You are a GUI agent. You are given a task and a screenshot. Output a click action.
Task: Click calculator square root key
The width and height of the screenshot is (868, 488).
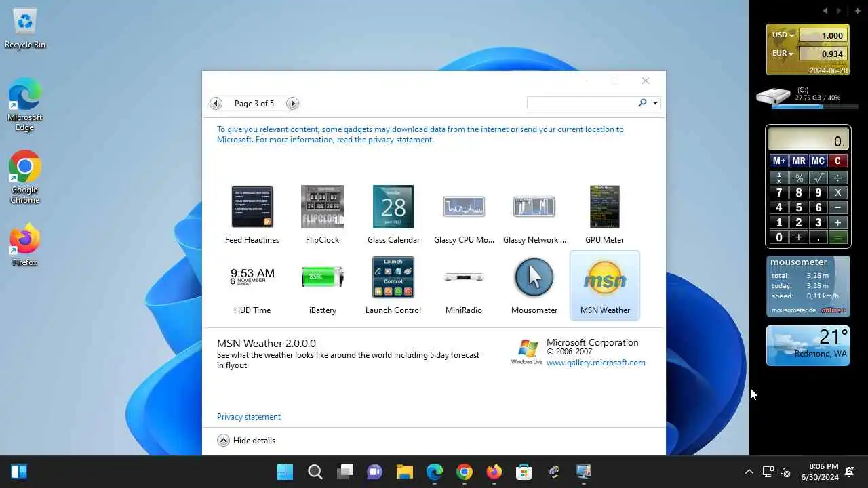[x=818, y=178]
